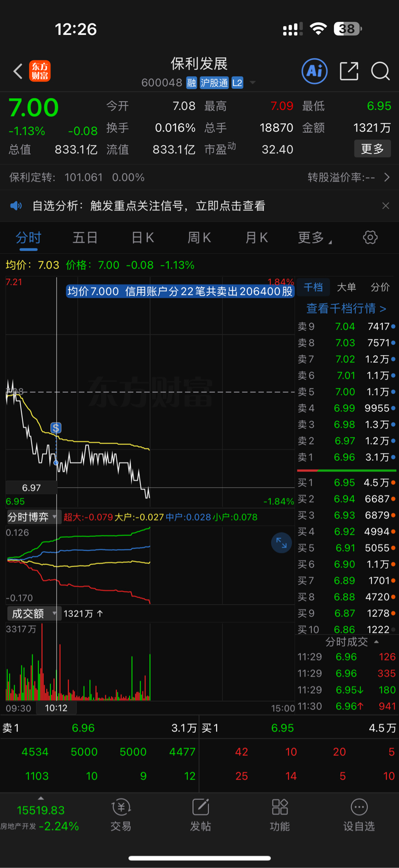Viewport: 399px width, 868px height.
Task: Select the 卖9 row at 7.04
Action: click(347, 327)
